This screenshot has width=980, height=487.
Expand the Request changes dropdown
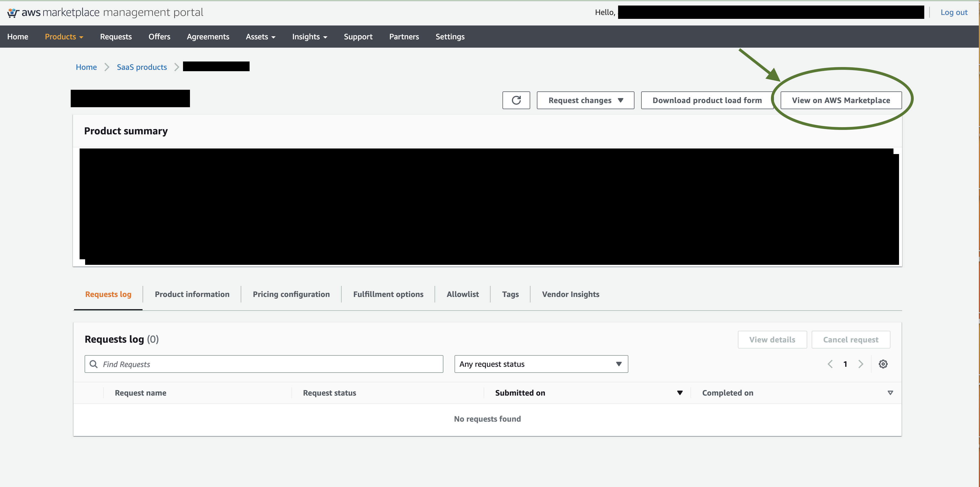pos(585,100)
